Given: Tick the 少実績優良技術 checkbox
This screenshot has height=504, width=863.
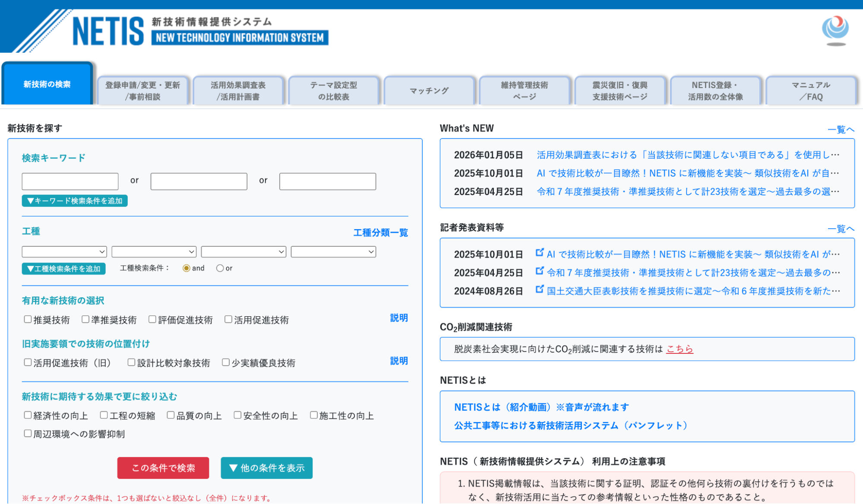Looking at the screenshot, I should tap(226, 362).
